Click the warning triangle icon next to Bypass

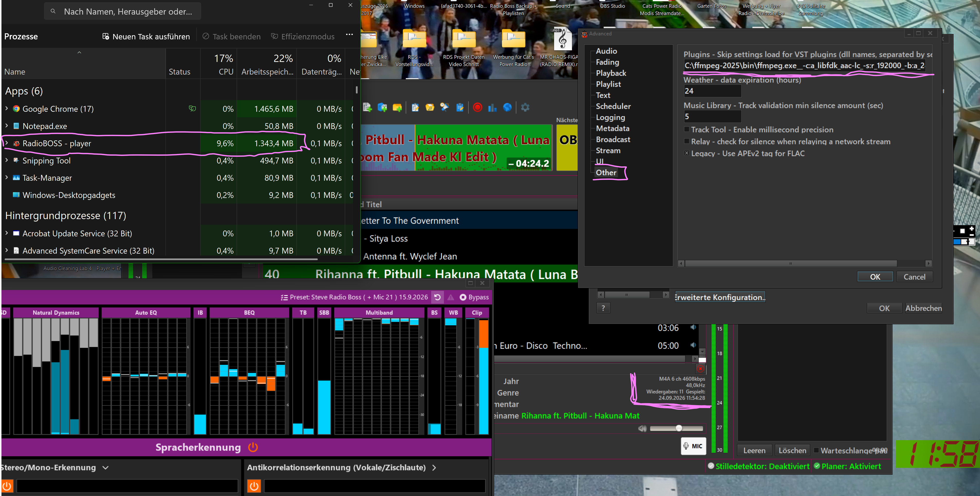click(x=451, y=298)
